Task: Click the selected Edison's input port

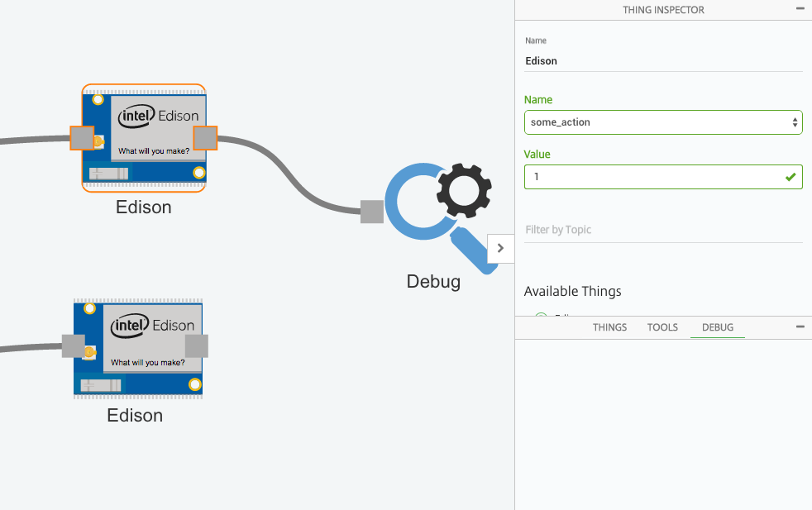Action: tap(82, 138)
